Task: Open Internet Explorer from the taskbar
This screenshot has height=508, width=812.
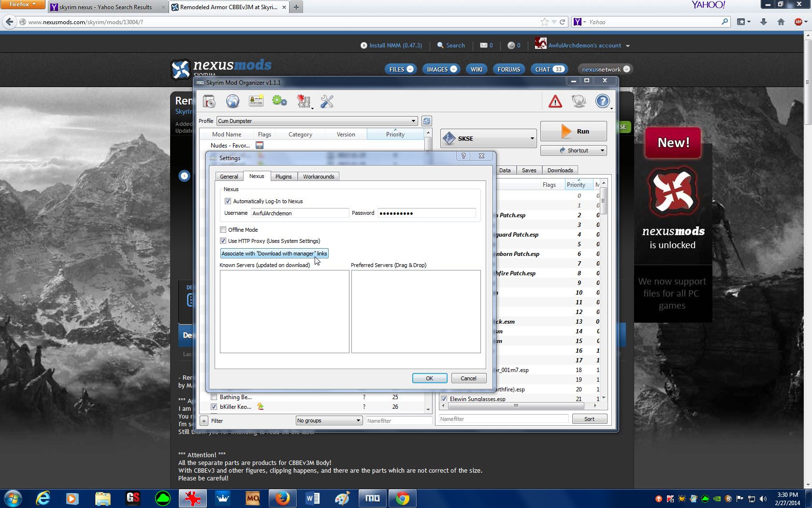Action: tap(43, 498)
